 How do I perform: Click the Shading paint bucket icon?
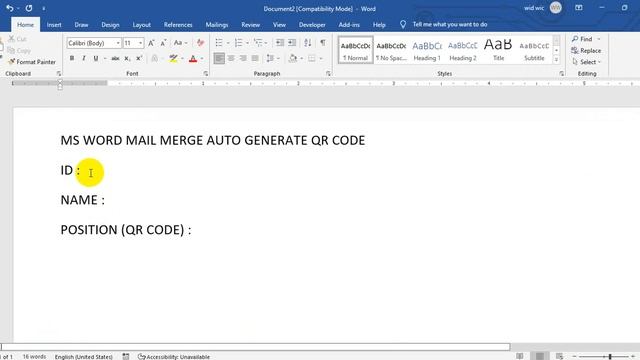point(293,59)
